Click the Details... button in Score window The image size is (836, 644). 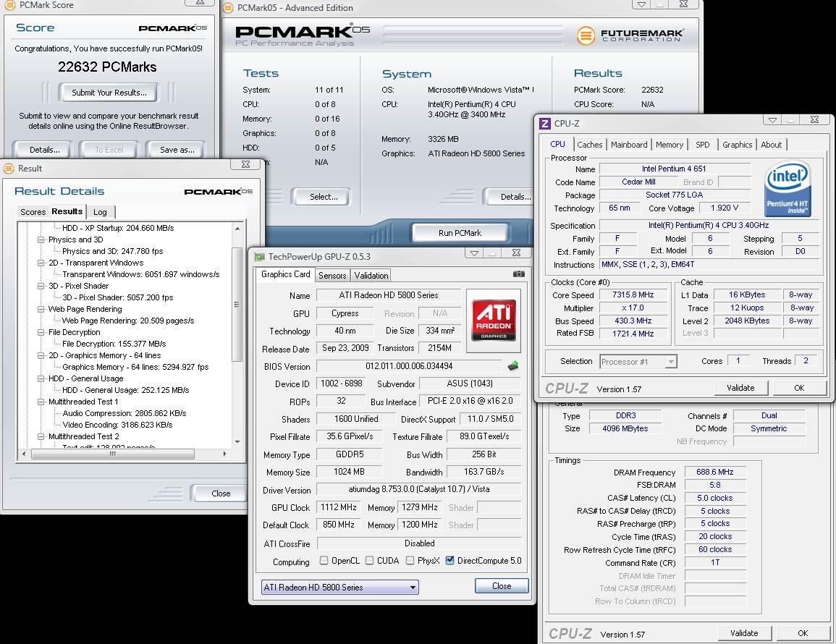tap(44, 150)
